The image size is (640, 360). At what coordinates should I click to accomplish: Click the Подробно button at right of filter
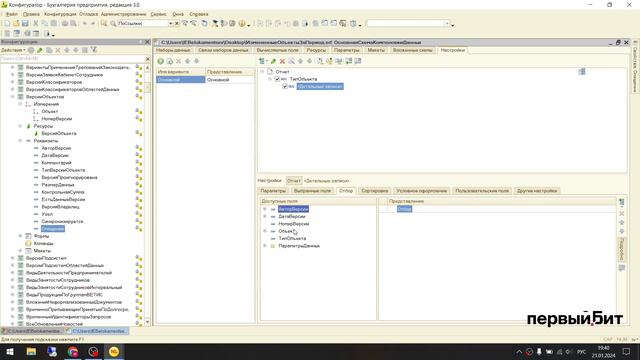tap(622, 249)
